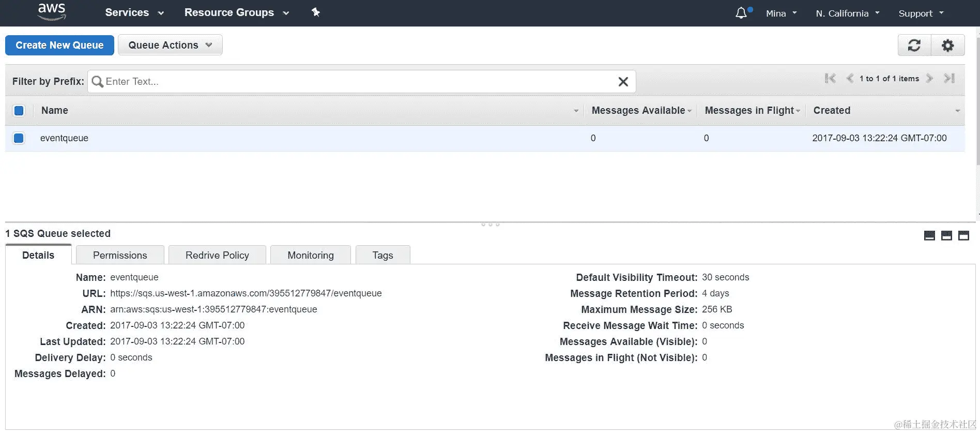The height and width of the screenshot is (433, 980).
Task: Toggle the eventqueue row checkbox
Action: pos(19,138)
